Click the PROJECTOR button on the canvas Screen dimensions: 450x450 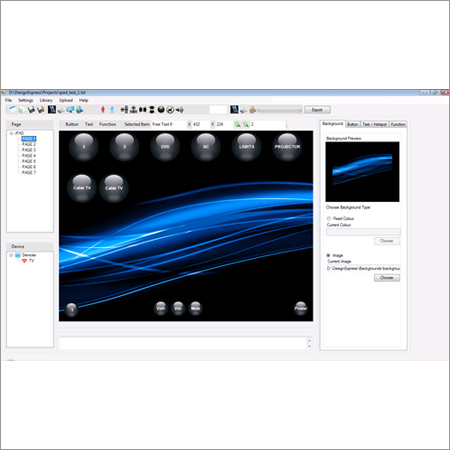click(x=287, y=147)
